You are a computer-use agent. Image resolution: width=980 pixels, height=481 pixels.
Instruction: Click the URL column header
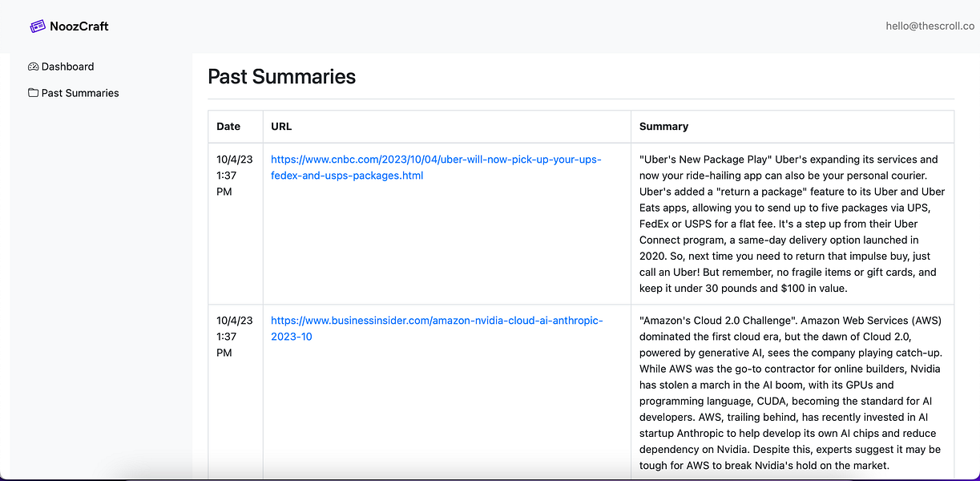click(281, 127)
